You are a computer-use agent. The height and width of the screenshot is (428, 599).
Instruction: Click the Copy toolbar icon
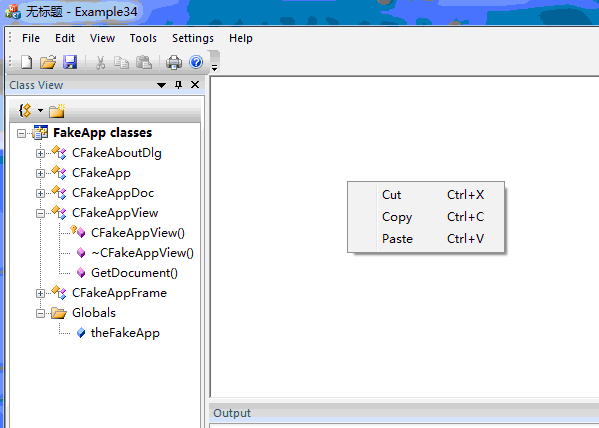coord(121,62)
